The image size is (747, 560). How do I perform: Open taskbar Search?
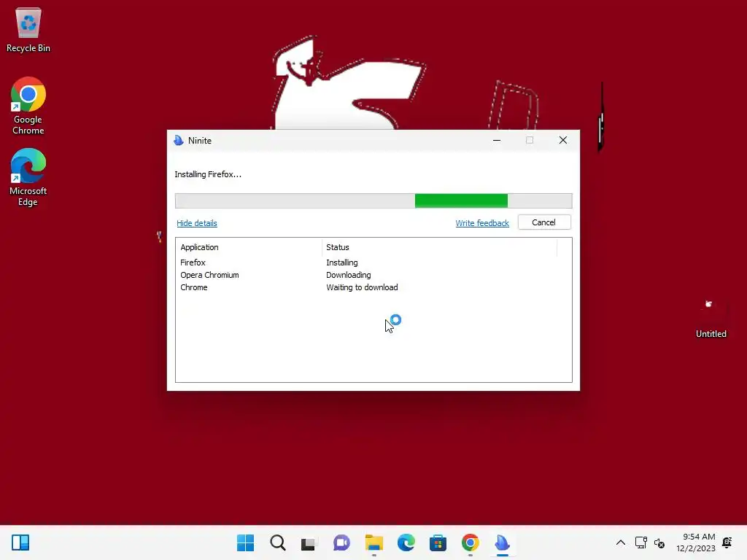click(x=278, y=542)
